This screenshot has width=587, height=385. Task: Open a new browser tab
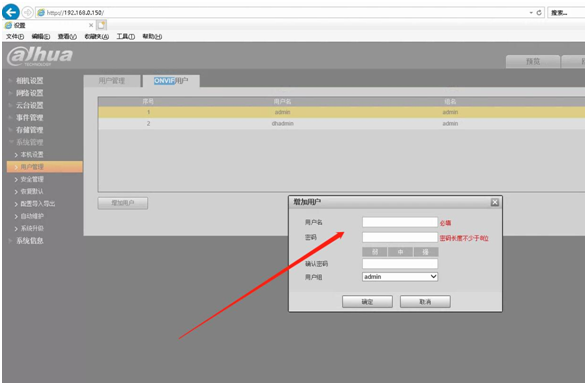pyautogui.click(x=101, y=25)
